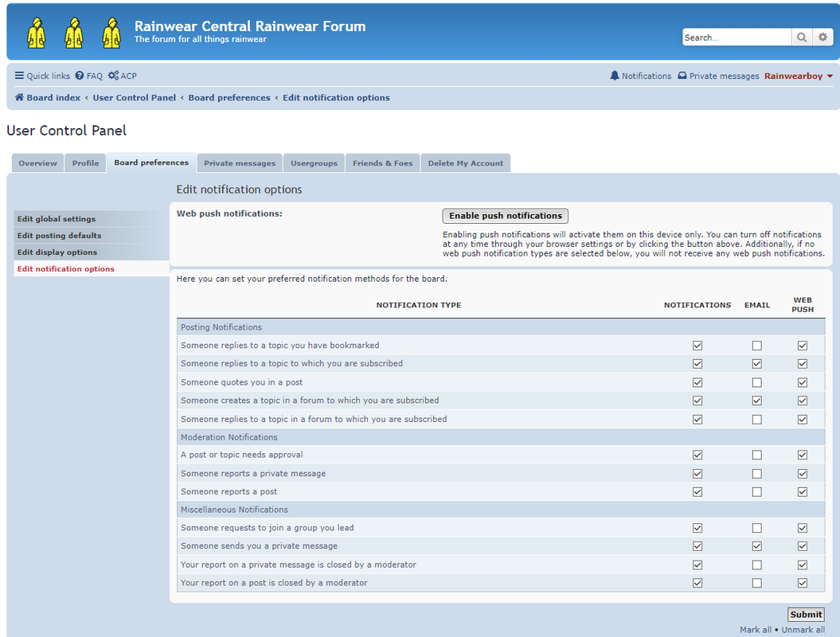Open Quick links menu text
The height and width of the screenshot is (637, 840).
point(49,76)
